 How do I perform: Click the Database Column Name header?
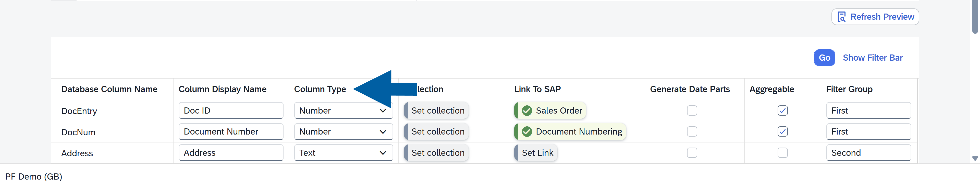pyautogui.click(x=109, y=89)
